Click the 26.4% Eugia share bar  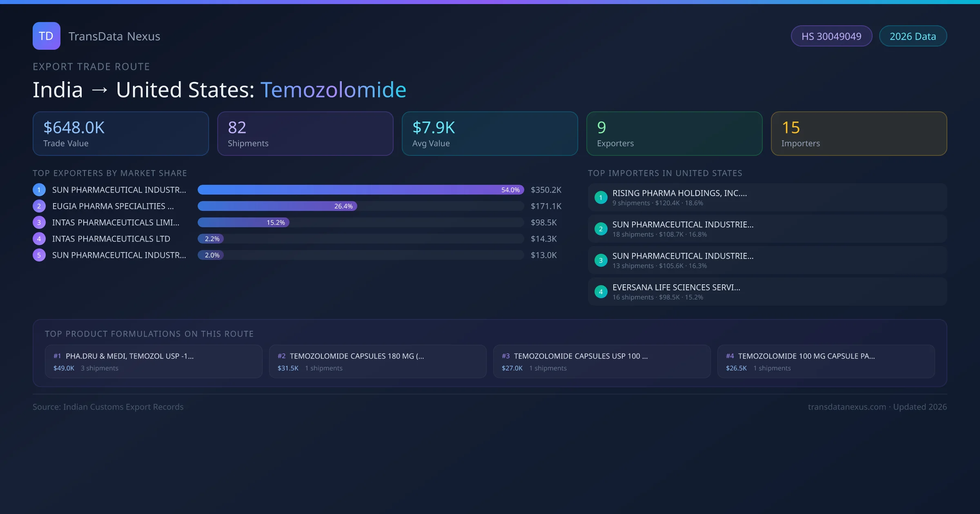coord(277,206)
